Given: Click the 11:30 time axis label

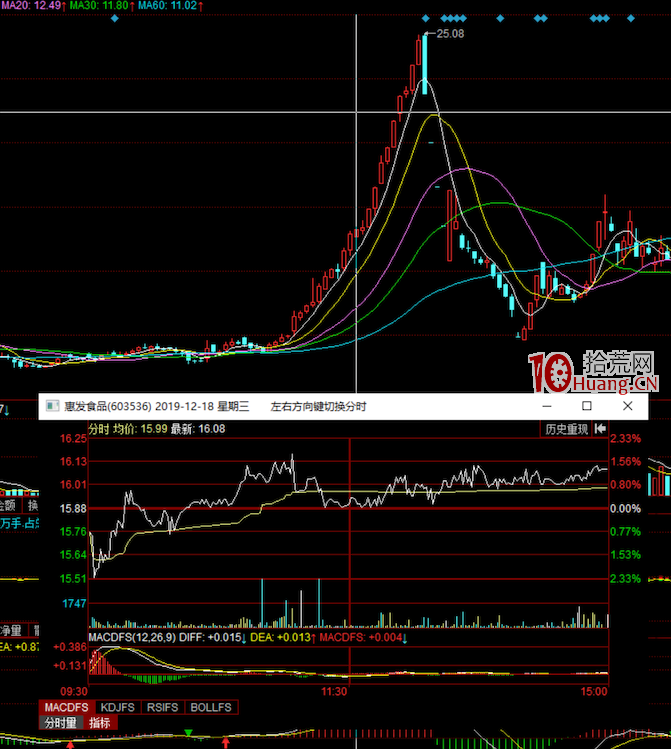Looking at the screenshot, I should [x=334, y=691].
